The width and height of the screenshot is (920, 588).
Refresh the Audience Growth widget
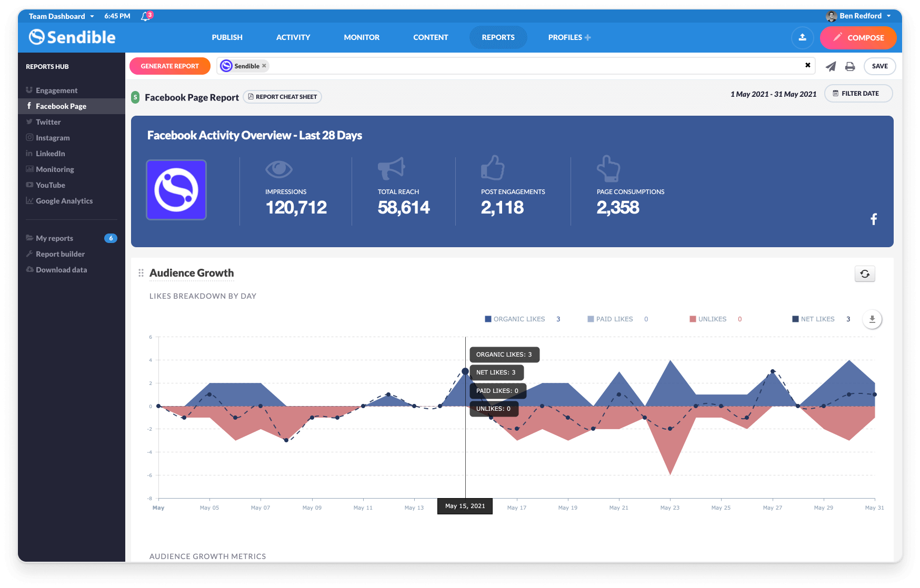(865, 273)
